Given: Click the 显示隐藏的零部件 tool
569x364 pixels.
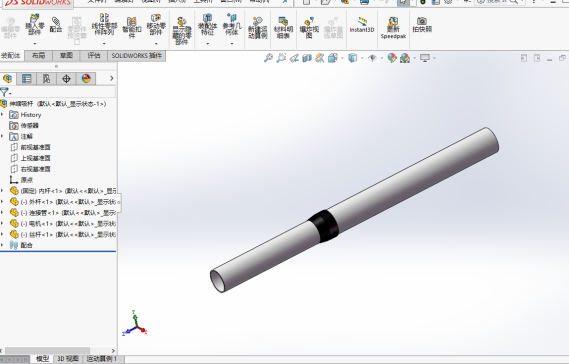Looking at the screenshot, I should [x=181, y=31].
